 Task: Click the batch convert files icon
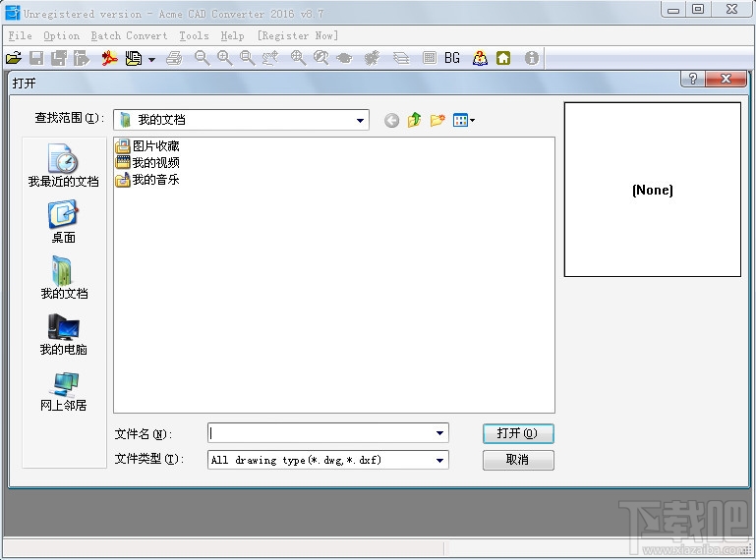(x=133, y=58)
